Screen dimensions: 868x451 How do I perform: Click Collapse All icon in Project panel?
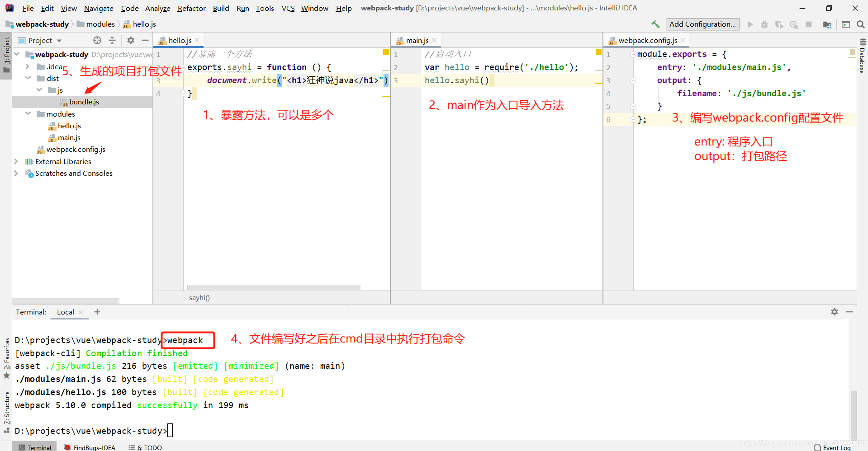tap(112, 40)
